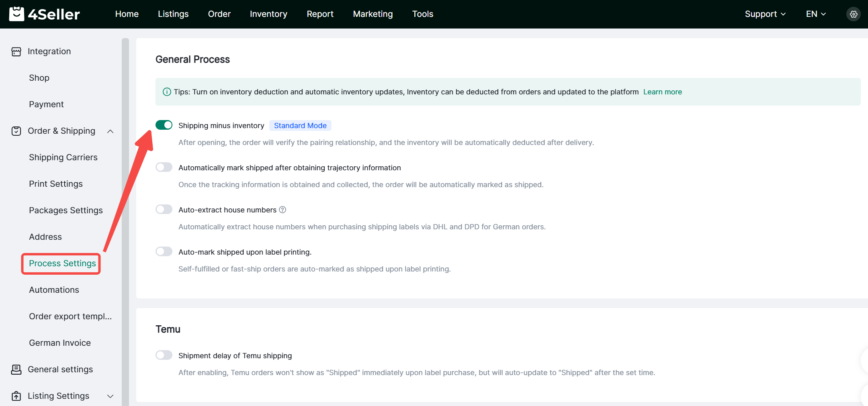Collapse the Order & Shipping section chevron
The image size is (868, 406).
coord(110,131)
